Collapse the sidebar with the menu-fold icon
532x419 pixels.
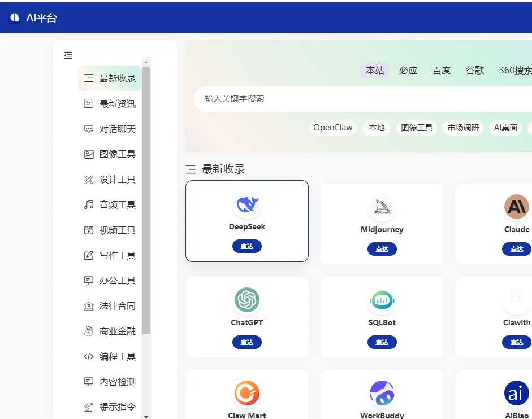point(68,55)
